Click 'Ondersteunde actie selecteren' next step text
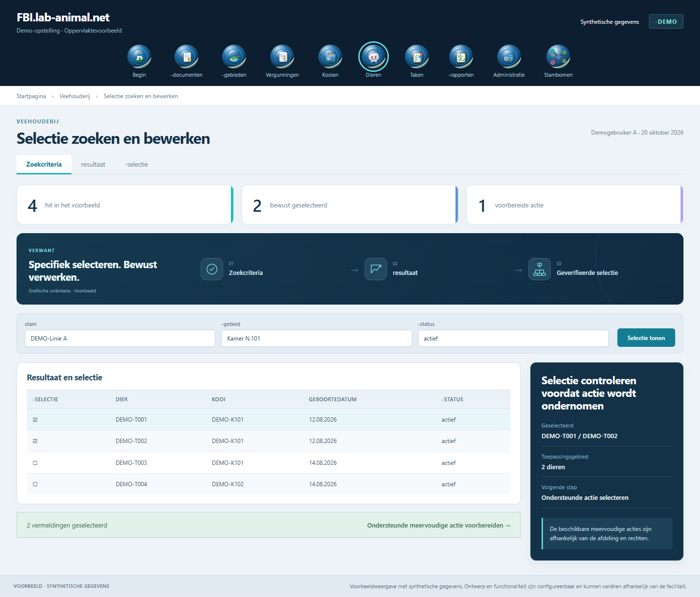The image size is (700, 597). (x=585, y=497)
